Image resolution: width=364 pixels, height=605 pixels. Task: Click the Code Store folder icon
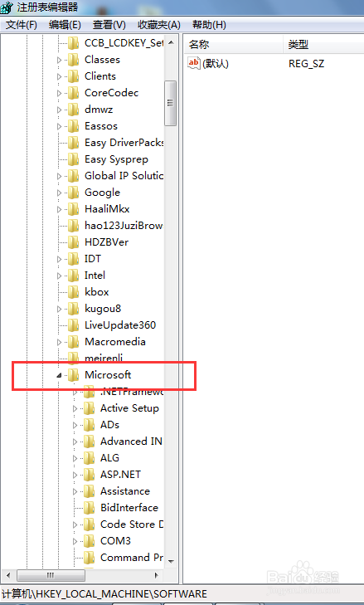click(x=89, y=524)
